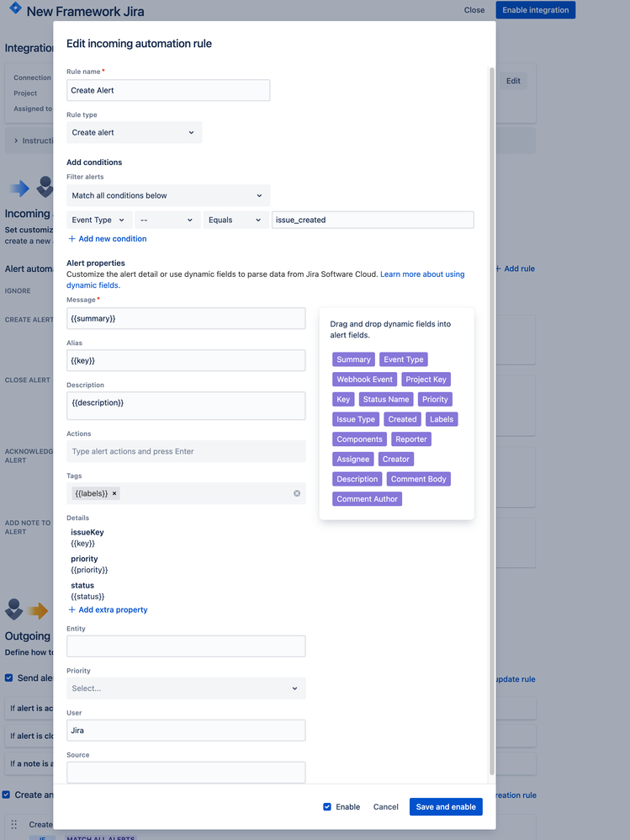The width and height of the screenshot is (630, 840).
Task: Click the Alias field with {{key}}
Action: 186,360
